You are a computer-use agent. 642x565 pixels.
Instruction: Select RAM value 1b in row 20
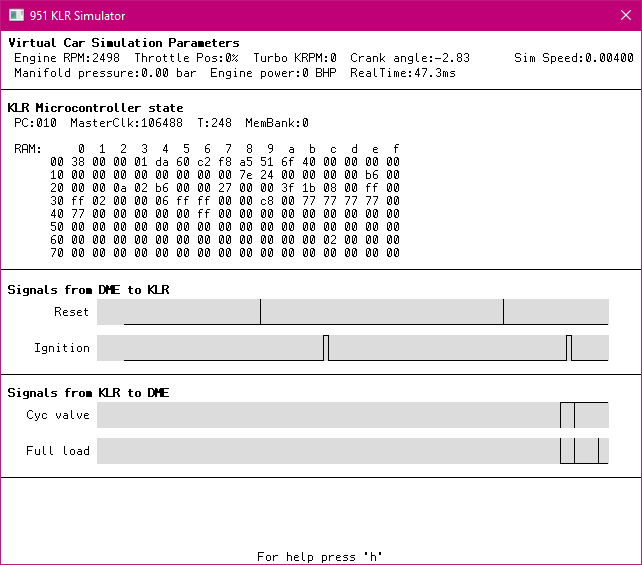pos(309,188)
